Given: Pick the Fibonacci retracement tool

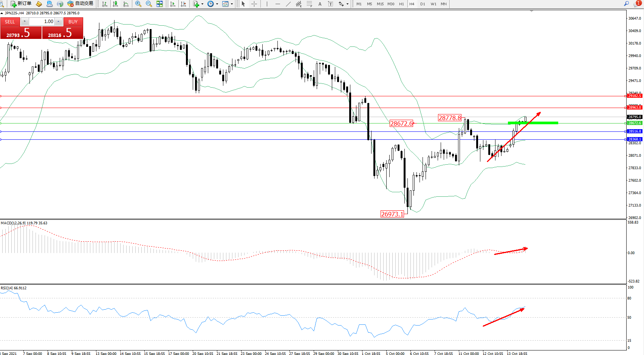Looking at the screenshot, I should point(310,4).
